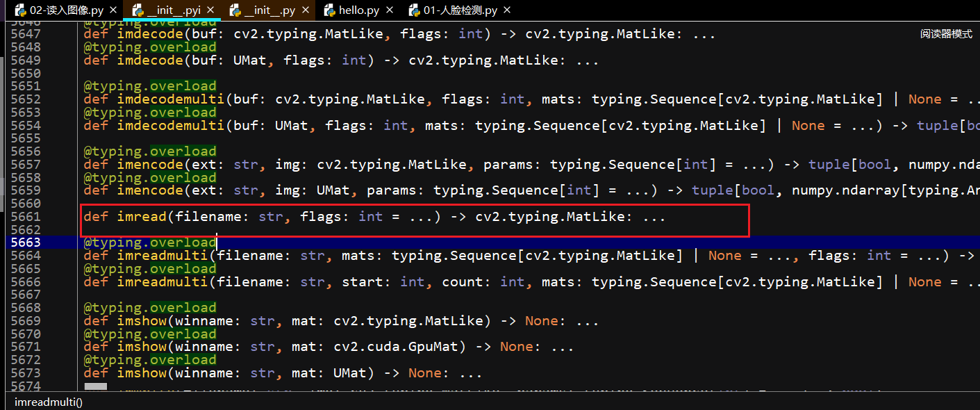
Task: Close the 01-人脸检测.py tab
Action: (506, 10)
